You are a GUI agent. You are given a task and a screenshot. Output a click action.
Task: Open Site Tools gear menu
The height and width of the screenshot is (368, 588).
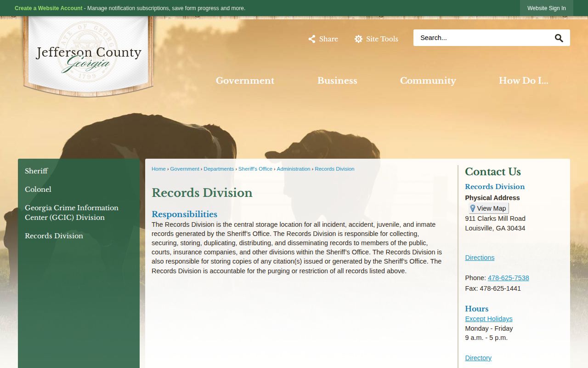(x=376, y=39)
